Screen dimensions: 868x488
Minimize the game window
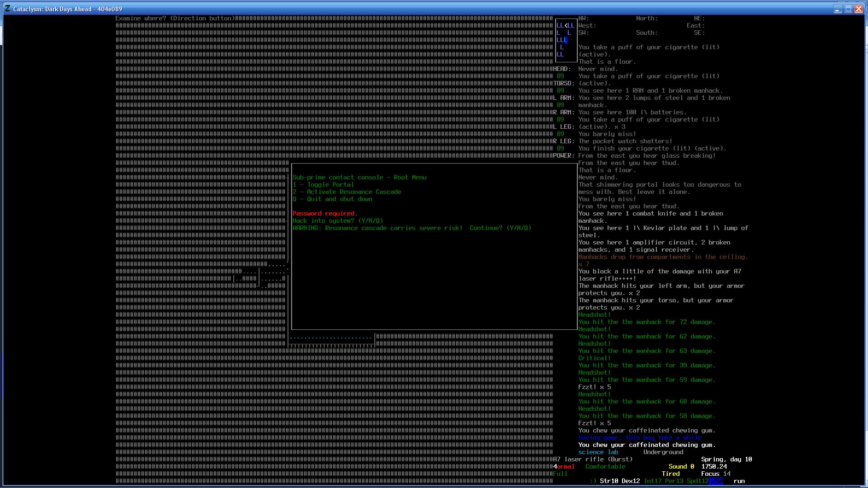pyautogui.click(x=837, y=9)
